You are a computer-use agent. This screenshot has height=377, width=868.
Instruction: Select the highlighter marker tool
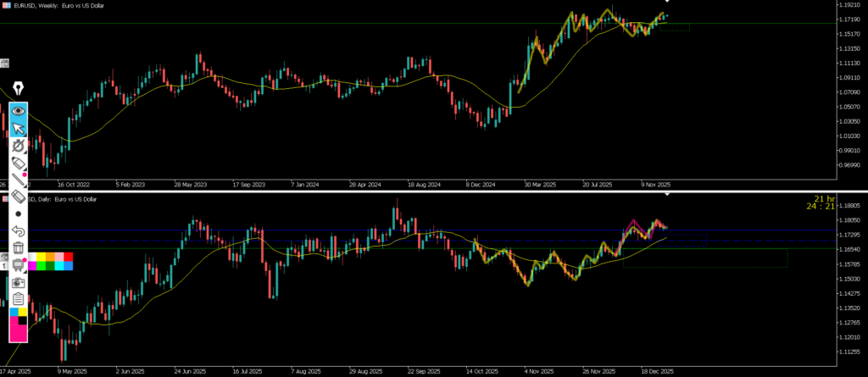coord(18,162)
